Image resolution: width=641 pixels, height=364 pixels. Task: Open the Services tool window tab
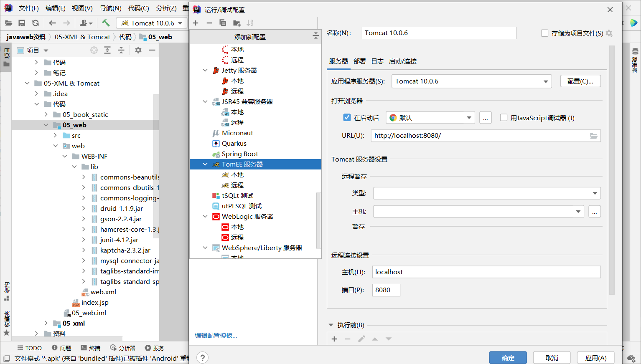coord(154,348)
